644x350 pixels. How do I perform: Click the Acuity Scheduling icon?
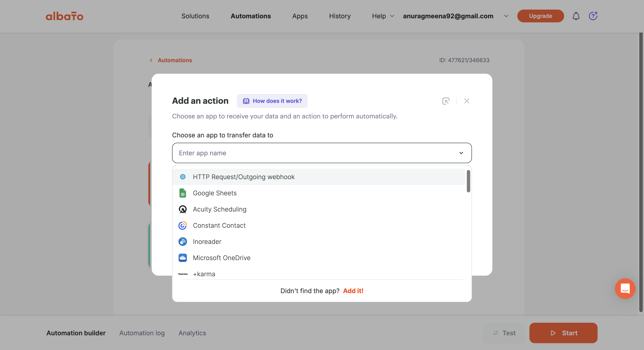click(183, 209)
